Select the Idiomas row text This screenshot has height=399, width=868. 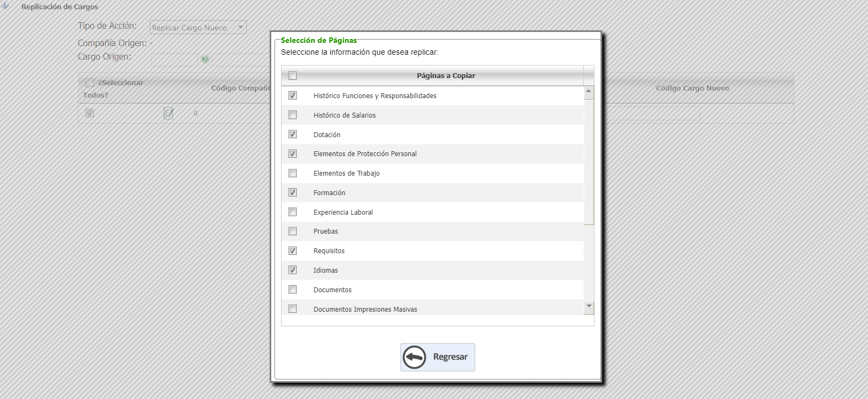coord(325,271)
